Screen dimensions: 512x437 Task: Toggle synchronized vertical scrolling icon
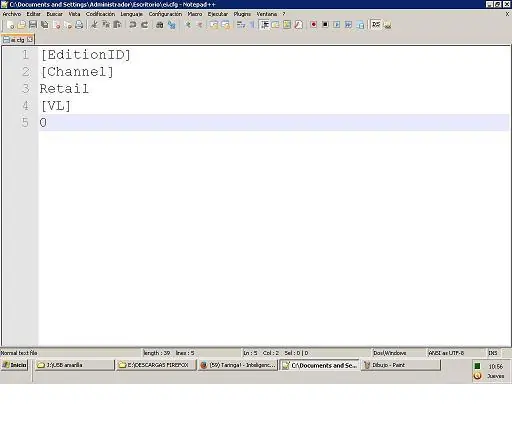214,25
